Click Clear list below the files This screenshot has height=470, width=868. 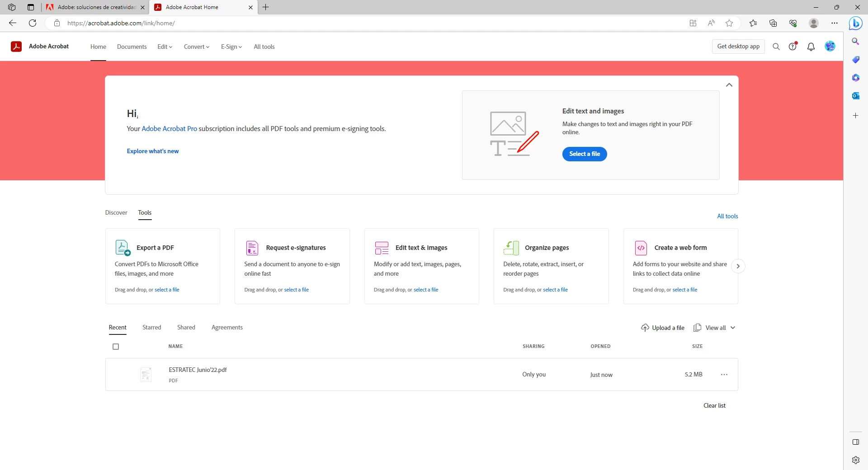(x=714, y=405)
